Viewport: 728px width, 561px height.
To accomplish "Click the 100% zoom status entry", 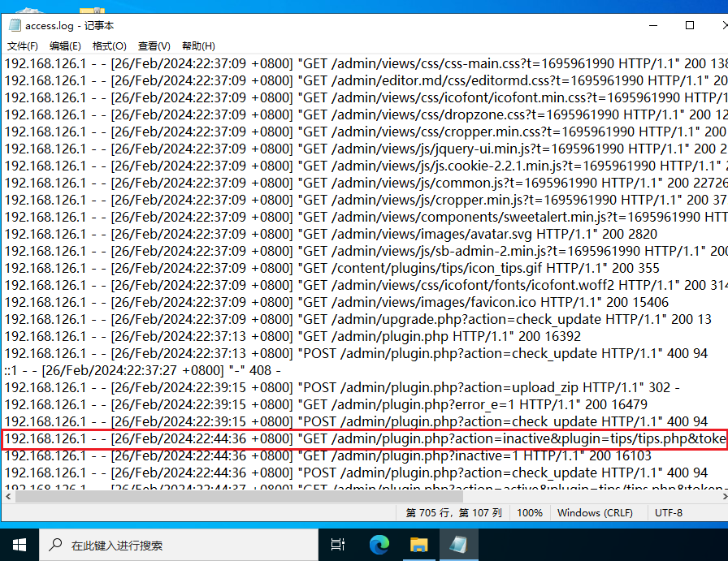I will [530, 513].
